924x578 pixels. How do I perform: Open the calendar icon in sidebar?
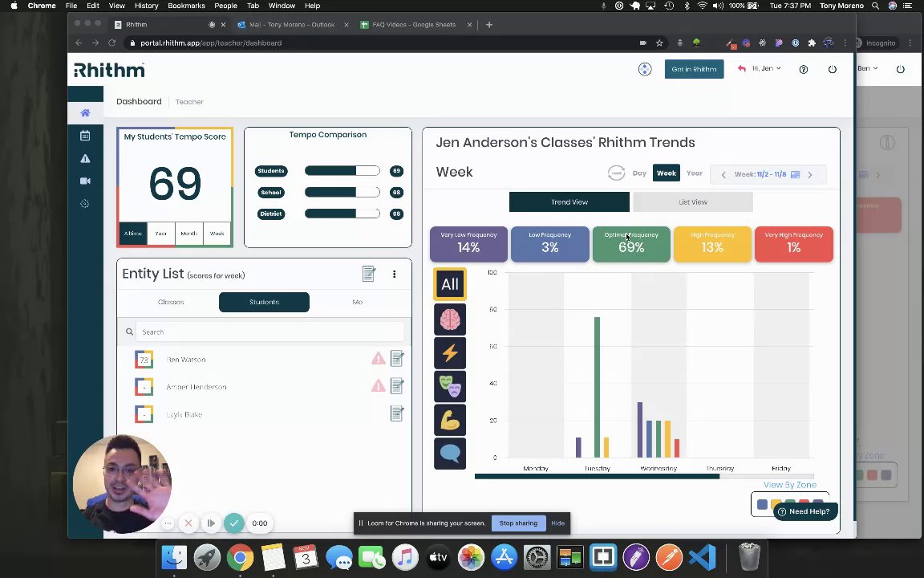(x=85, y=136)
